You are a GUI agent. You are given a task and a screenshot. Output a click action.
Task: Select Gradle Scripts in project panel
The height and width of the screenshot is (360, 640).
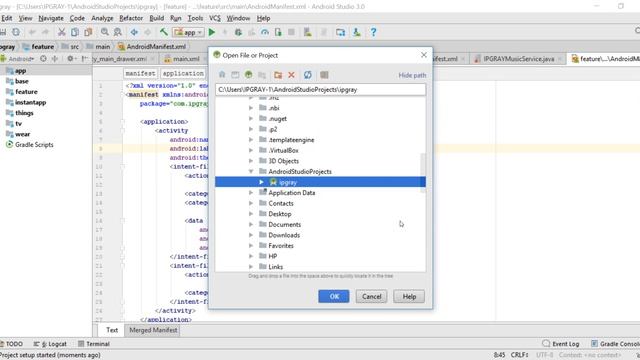click(34, 144)
